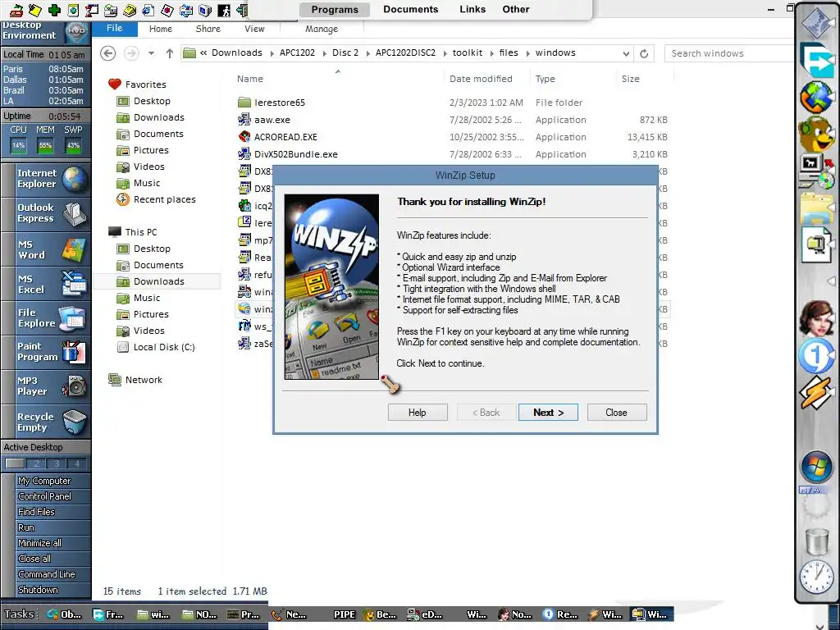Open the Links tab in top bar

pos(472,10)
